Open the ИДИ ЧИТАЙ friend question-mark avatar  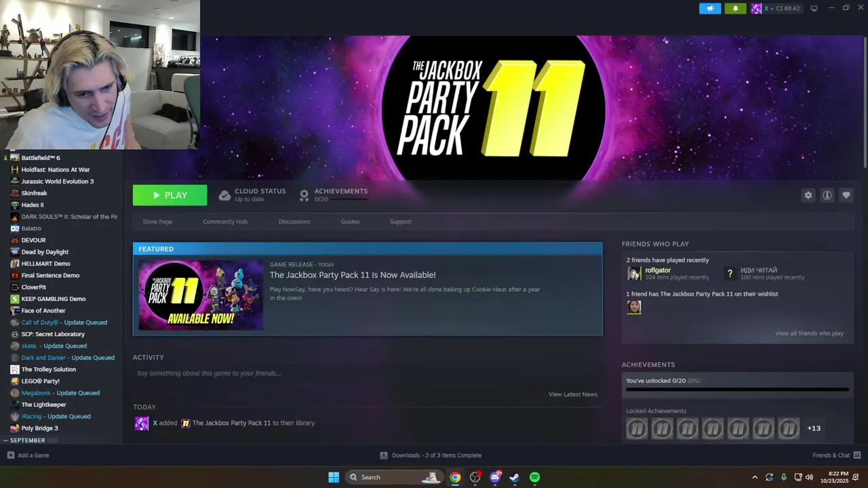[730, 273]
